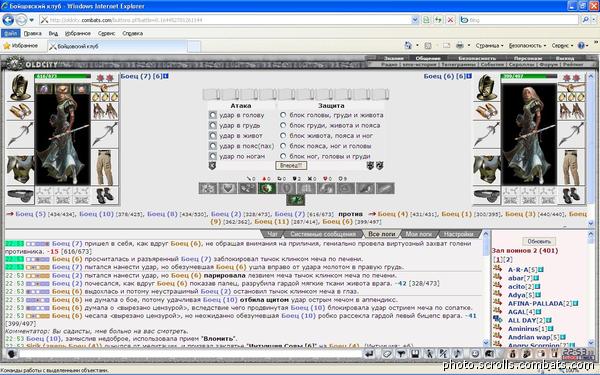The image size is (600, 375).
Task: Switch to the Системные сообщения tab
Action: (323, 234)
